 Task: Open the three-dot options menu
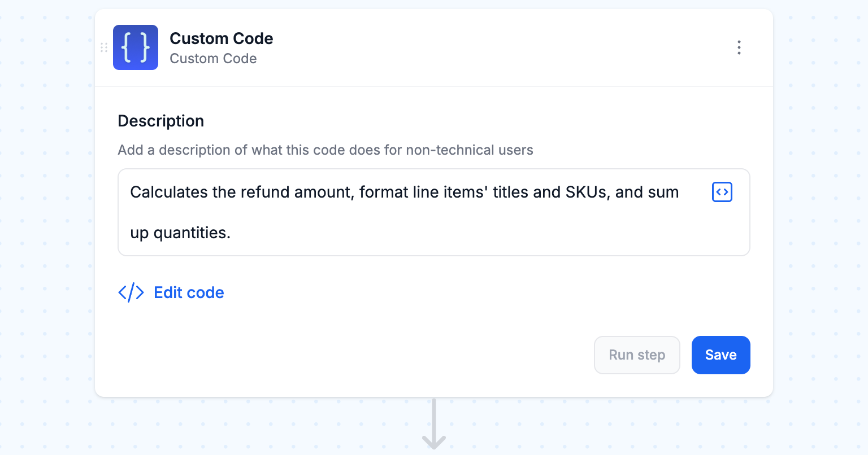[x=739, y=47]
